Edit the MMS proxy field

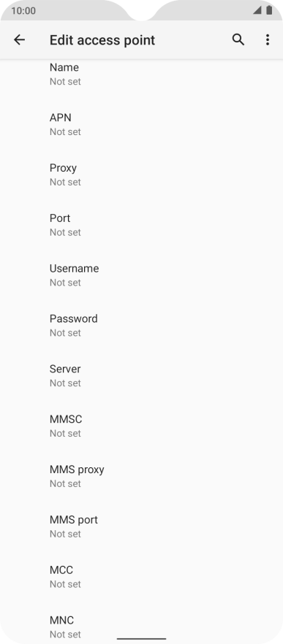pyautogui.click(x=142, y=476)
